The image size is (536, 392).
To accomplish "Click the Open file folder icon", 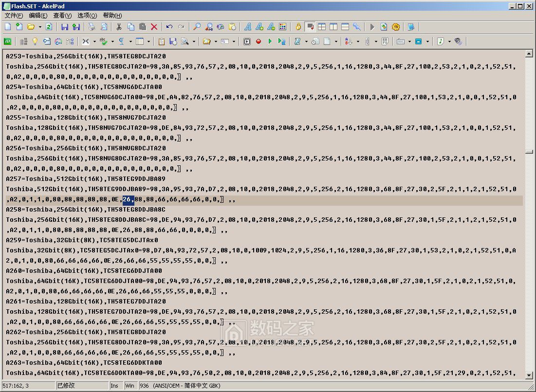I will [31, 27].
